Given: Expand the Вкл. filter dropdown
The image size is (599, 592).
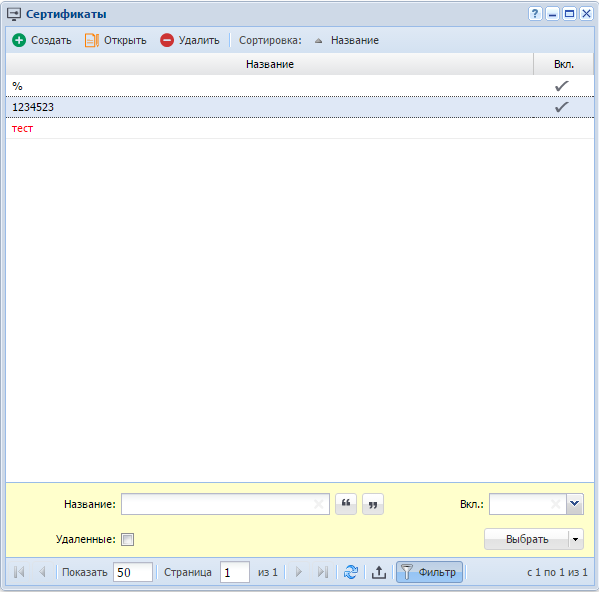Looking at the screenshot, I should tap(575, 504).
